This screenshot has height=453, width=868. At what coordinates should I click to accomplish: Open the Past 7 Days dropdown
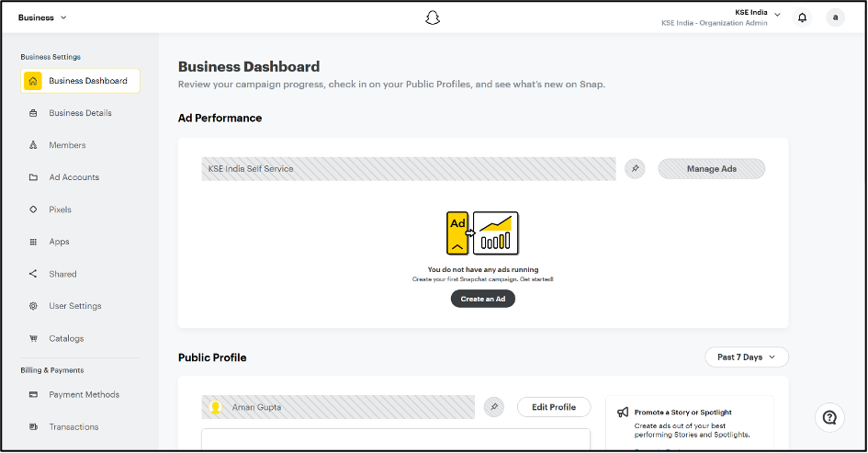coord(746,357)
